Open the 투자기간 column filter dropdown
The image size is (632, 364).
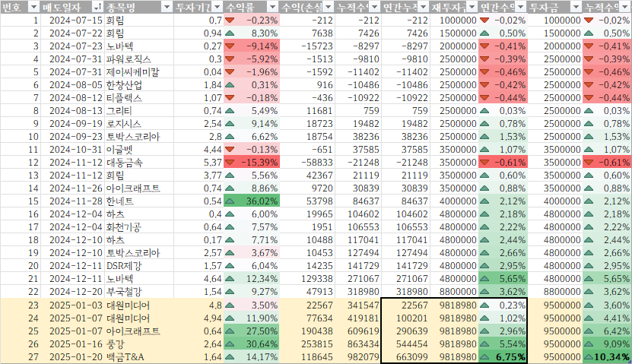(218, 7)
